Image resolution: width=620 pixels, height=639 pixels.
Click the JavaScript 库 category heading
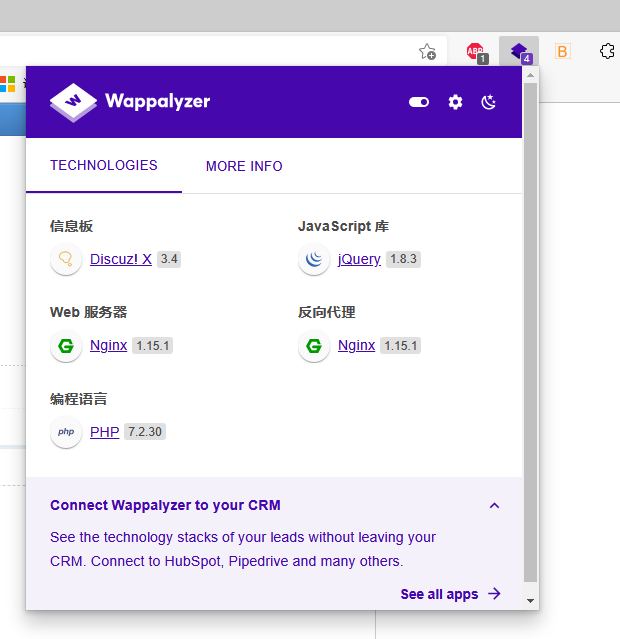pyautogui.click(x=343, y=226)
